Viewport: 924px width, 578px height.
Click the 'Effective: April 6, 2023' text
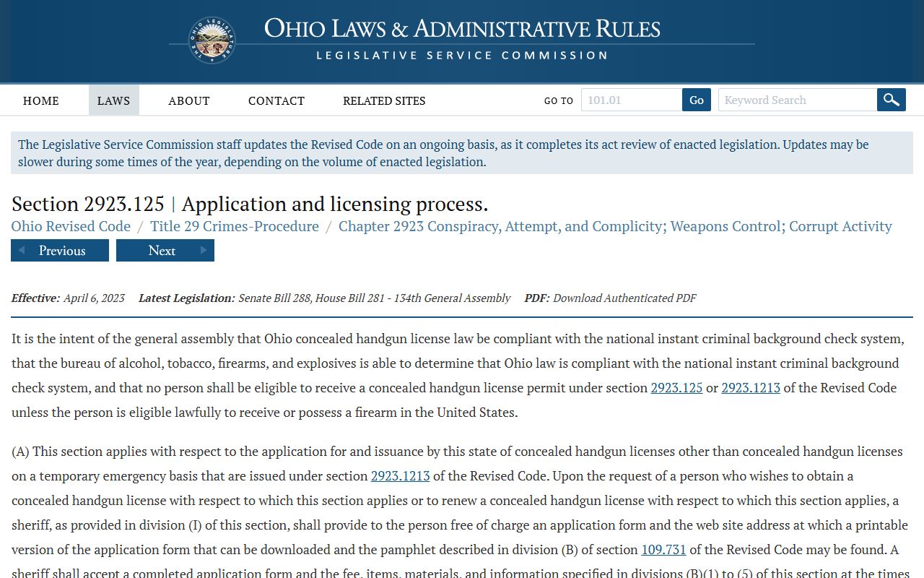68,298
